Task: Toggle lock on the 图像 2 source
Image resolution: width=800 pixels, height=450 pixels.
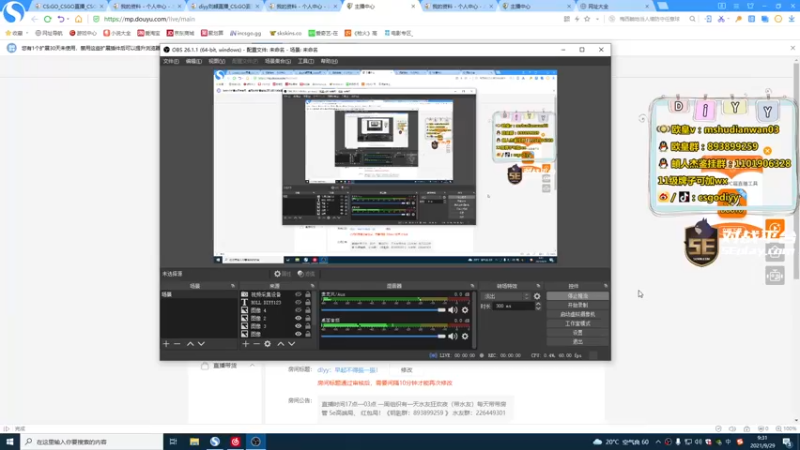Action: coord(308,318)
